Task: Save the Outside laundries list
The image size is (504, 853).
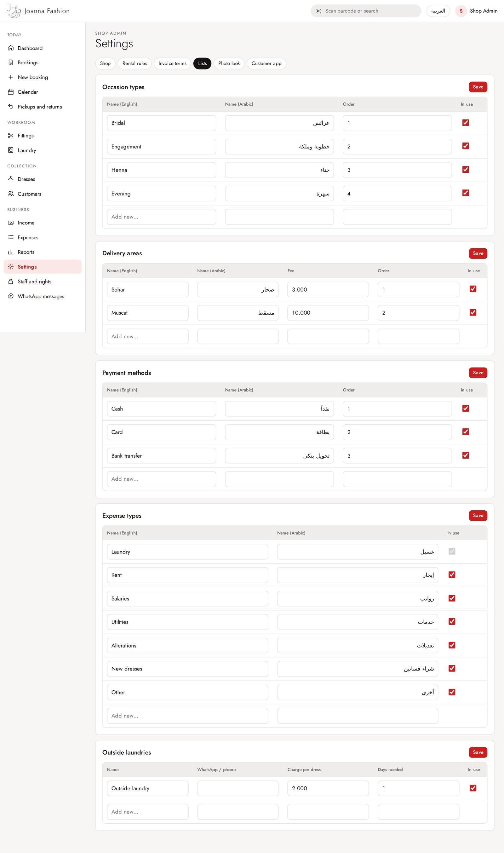Action: [x=478, y=752]
